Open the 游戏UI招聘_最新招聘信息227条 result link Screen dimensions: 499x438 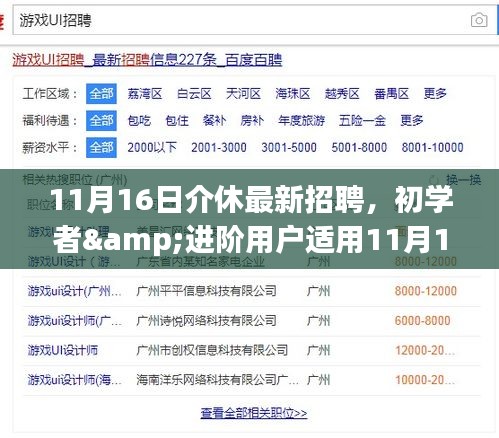point(147,60)
